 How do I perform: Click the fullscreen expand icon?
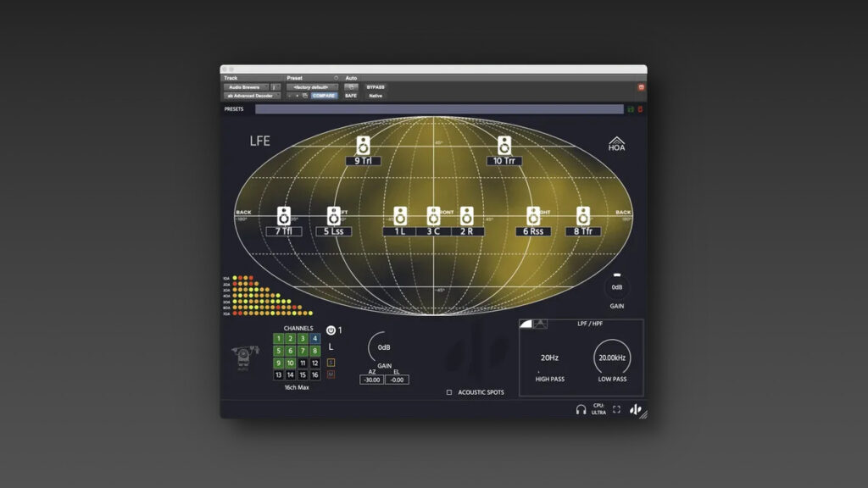(x=616, y=409)
